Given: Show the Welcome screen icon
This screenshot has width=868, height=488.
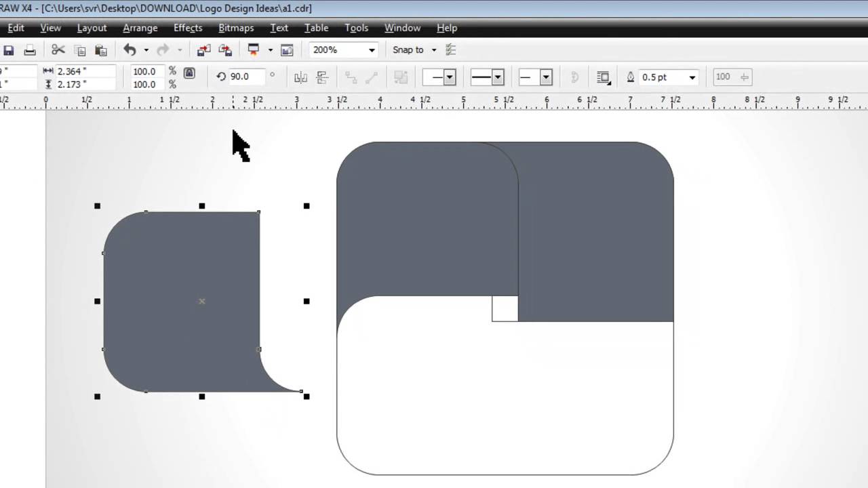Looking at the screenshot, I should 287,49.
